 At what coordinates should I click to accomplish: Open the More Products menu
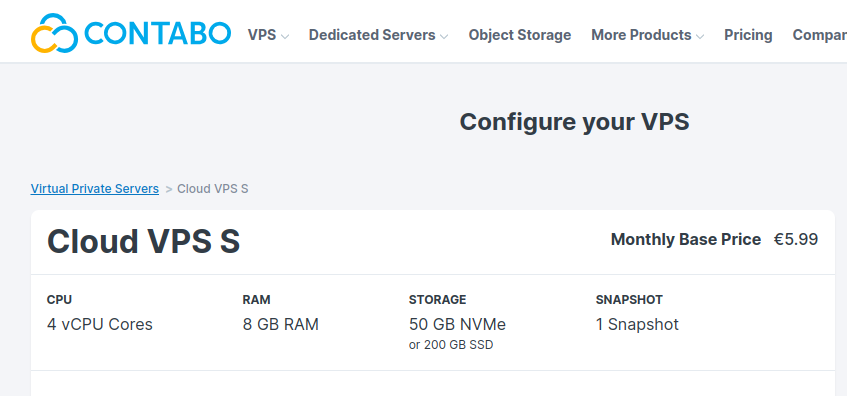(x=641, y=35)
